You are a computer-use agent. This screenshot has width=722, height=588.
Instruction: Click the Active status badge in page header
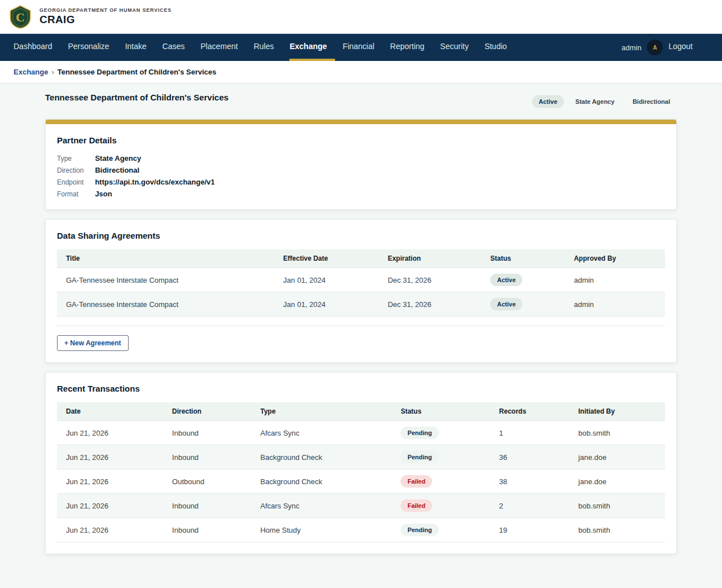click(x=548, y=102)
